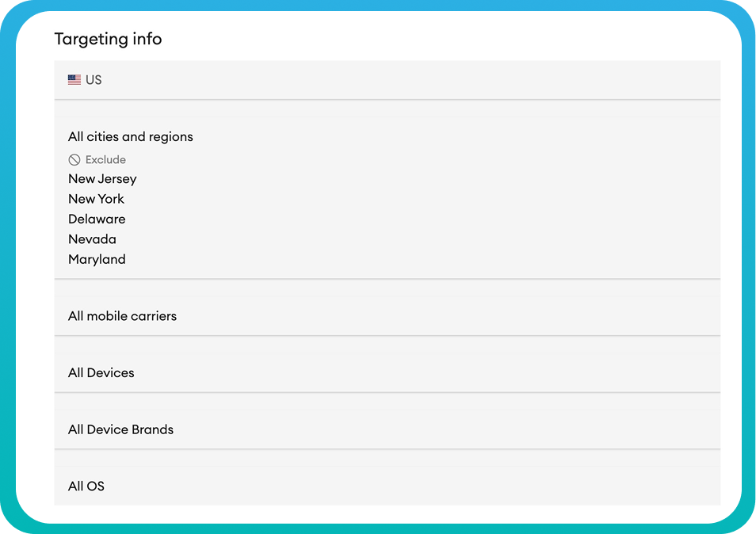Click the Delaware exclusion entry
The height and width of the screenshot is (534, 756).
tap(97, 219)
